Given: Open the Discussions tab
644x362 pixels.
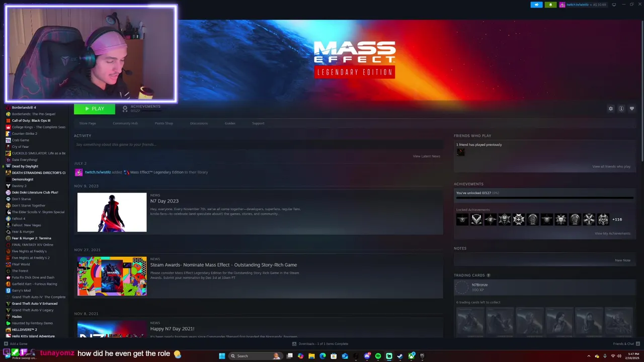Looking at the screenshot, I should 199,123.
